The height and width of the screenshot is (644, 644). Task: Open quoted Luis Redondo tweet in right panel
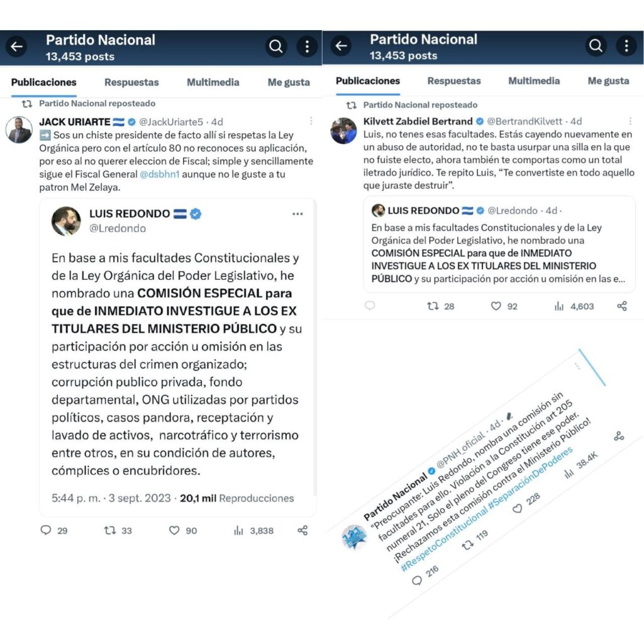coord(499,245)
